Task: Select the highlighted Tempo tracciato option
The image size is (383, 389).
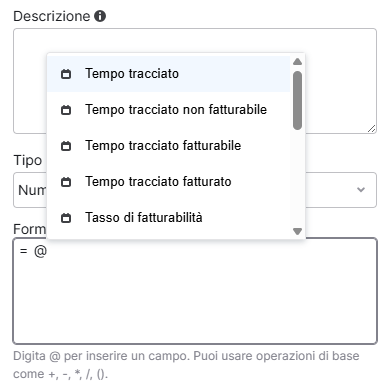Action: [169, 74]
